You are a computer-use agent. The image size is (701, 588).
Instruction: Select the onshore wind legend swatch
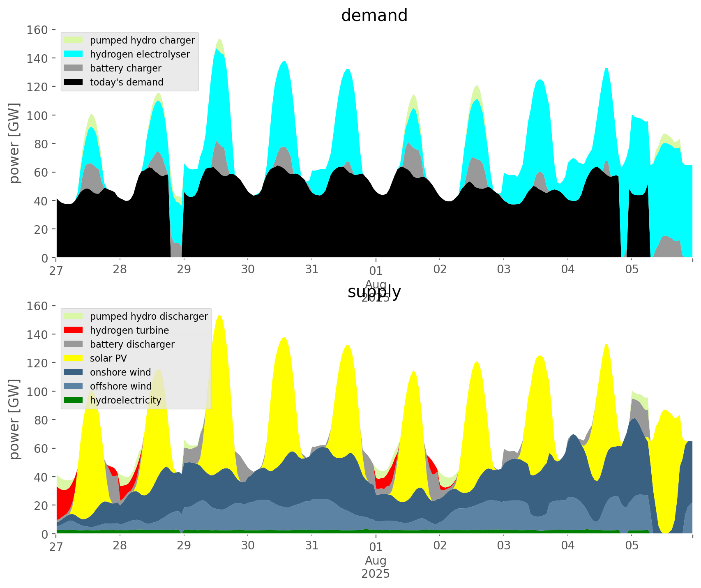click(x=74, y=372)
